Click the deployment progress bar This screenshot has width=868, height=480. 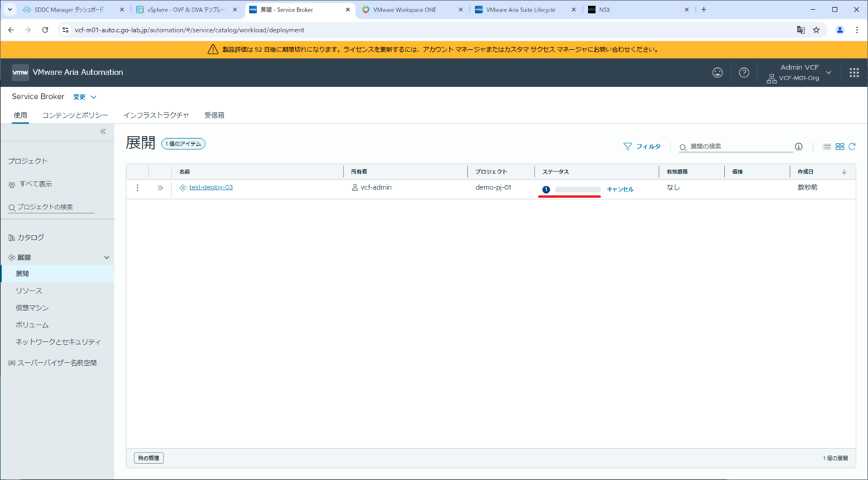(578, 189)
